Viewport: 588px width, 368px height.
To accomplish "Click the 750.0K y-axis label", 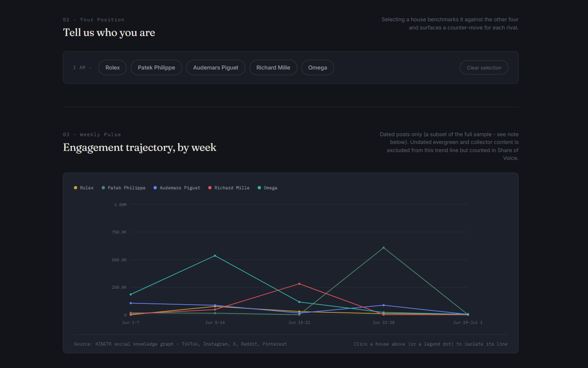I will [119, 232].
